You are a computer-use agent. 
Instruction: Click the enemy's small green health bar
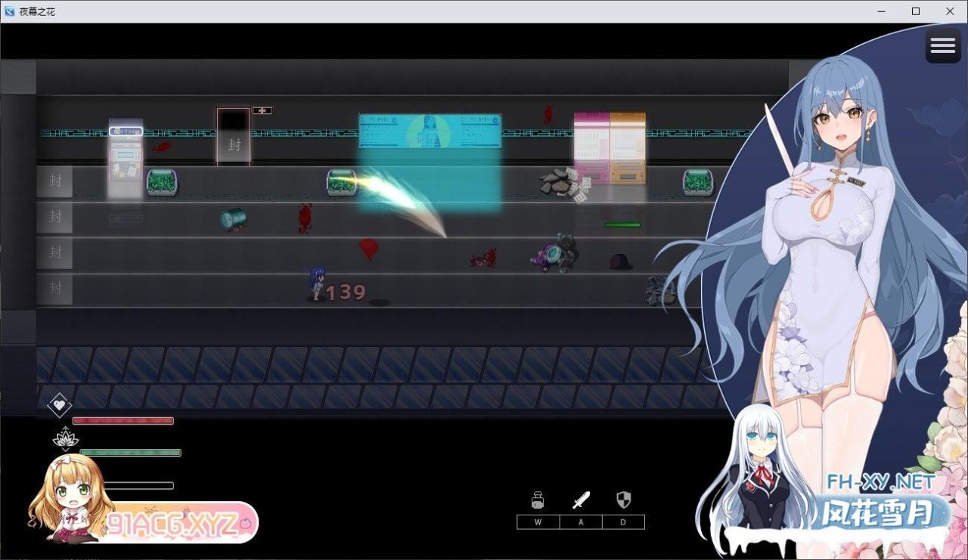(622, 224)
